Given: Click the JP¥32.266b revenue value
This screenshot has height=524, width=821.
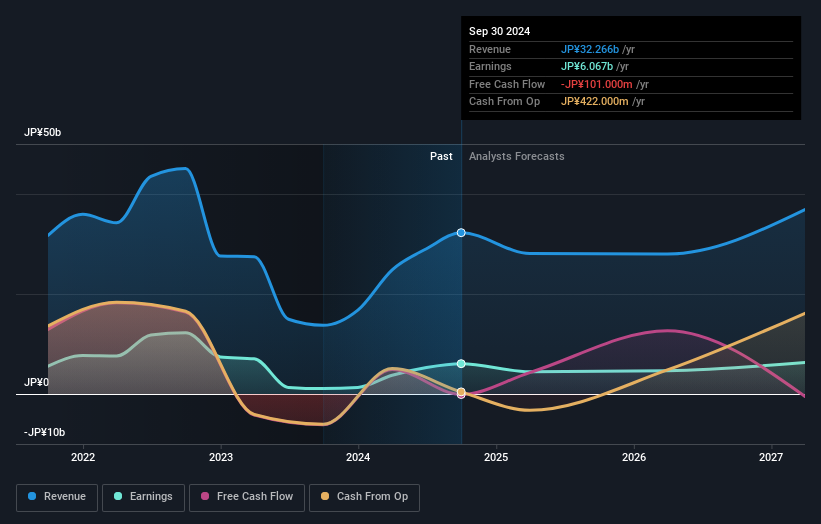Looking at the screenshot, I should (590, 49).
